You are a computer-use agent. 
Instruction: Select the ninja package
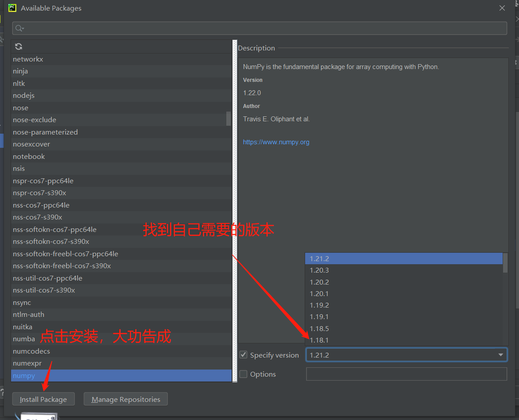click(x=121, y=71)
